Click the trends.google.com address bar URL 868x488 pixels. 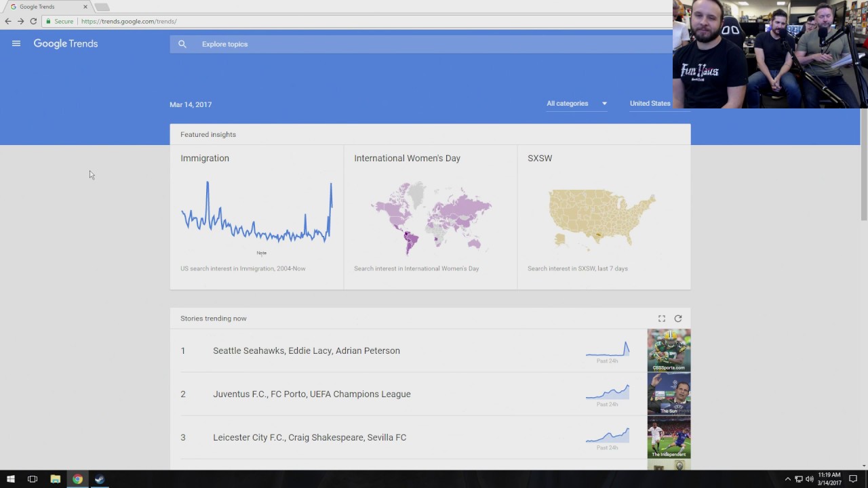click(x=129, y=21)
